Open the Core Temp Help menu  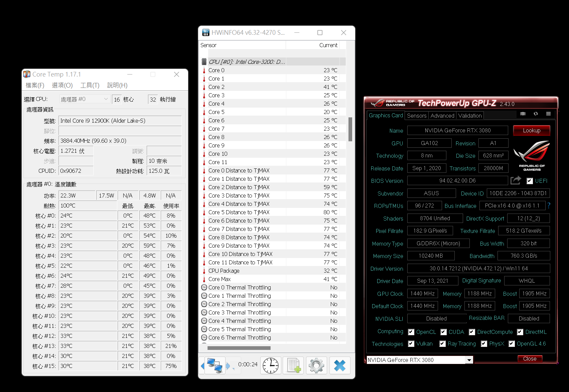tap(117, 85)
